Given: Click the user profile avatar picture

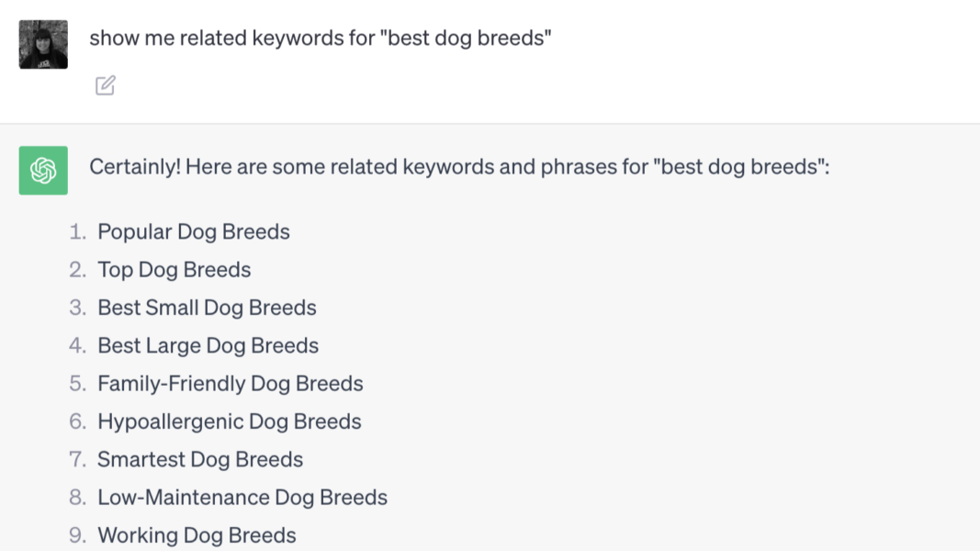Looking at the screenshot, I should (x=42, y=43).
